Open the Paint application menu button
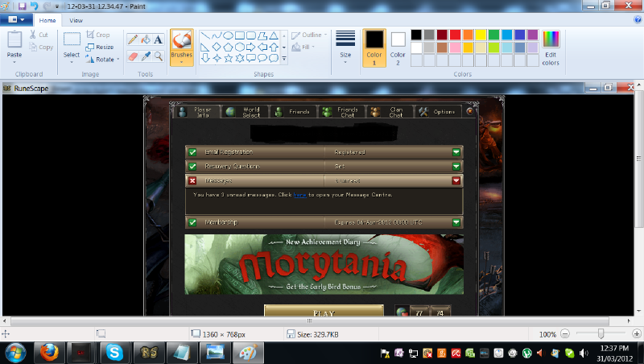 pos(16,19)
